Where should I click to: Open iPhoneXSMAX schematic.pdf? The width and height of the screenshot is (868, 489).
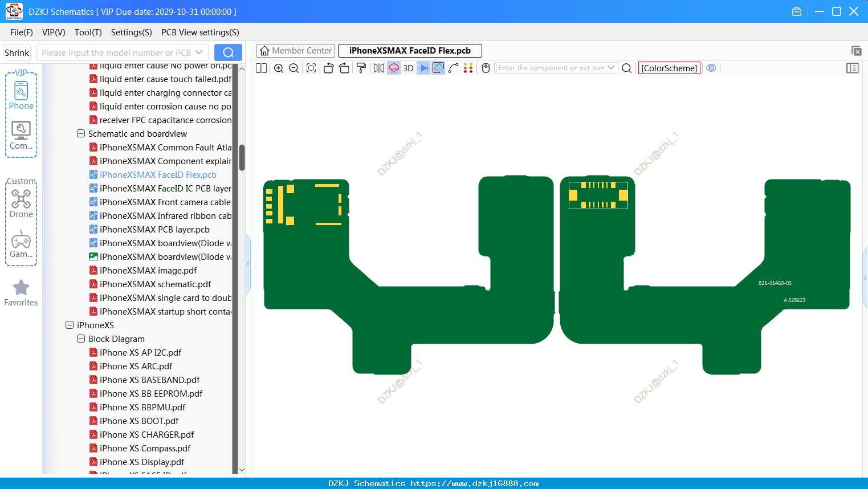155,284
